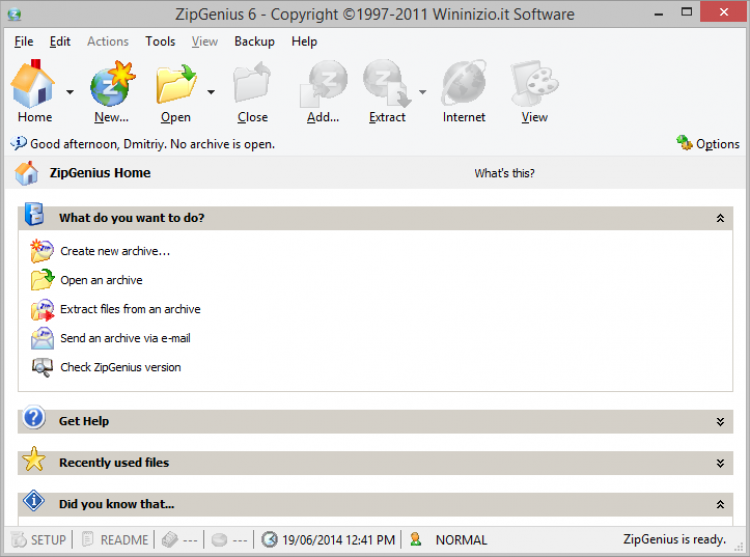Viewport: 750px width, 557px height.
Task: Click the Get Help question mark icon
Action: (x=34, y=417)
